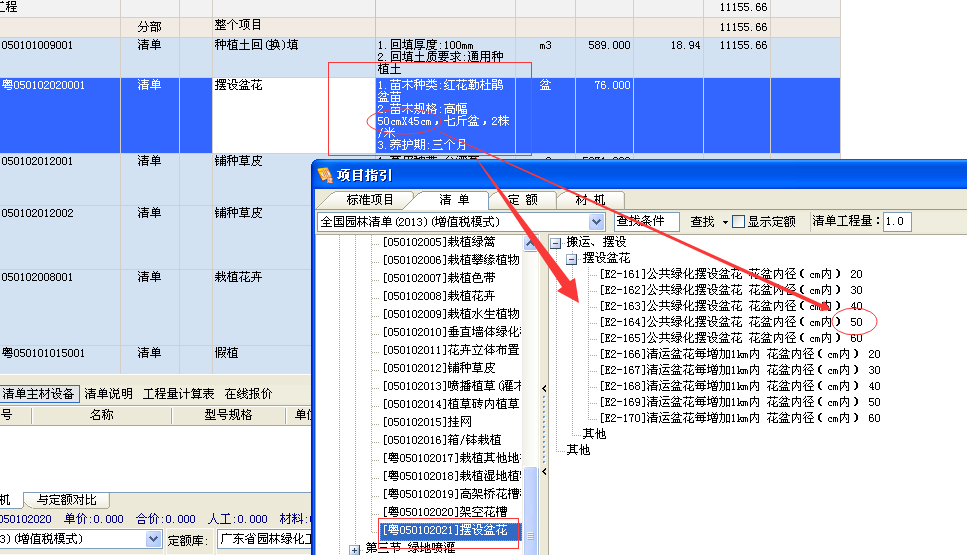Select [E2-162] 花盆内径 30 item

point(731,290)
